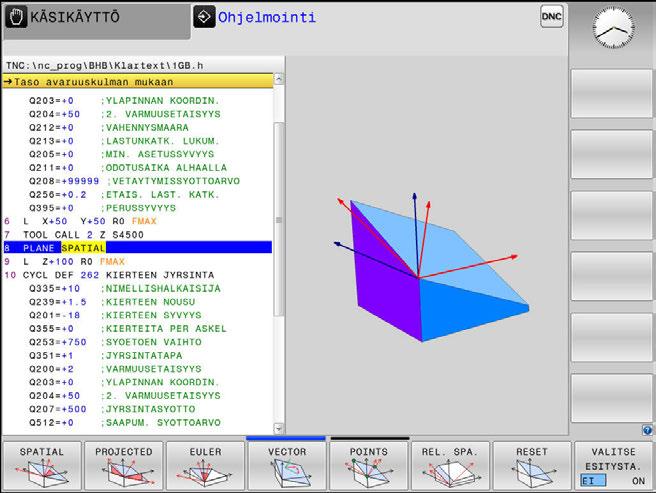656x493 pixels.
Task: Switch to the Ohjelmointi mode tab
Action: point(266,18)
